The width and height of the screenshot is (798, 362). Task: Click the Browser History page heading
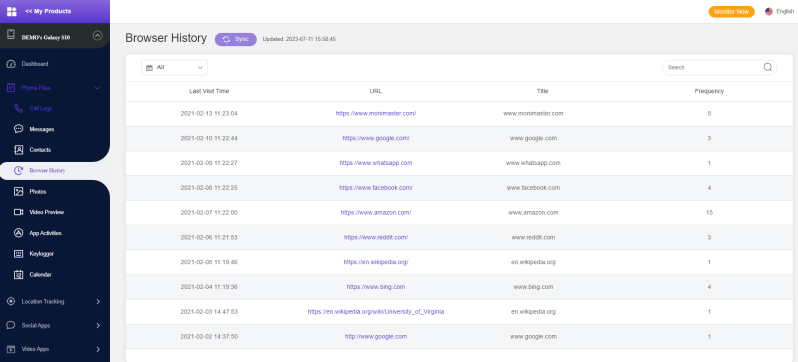[x=166, y=38]
